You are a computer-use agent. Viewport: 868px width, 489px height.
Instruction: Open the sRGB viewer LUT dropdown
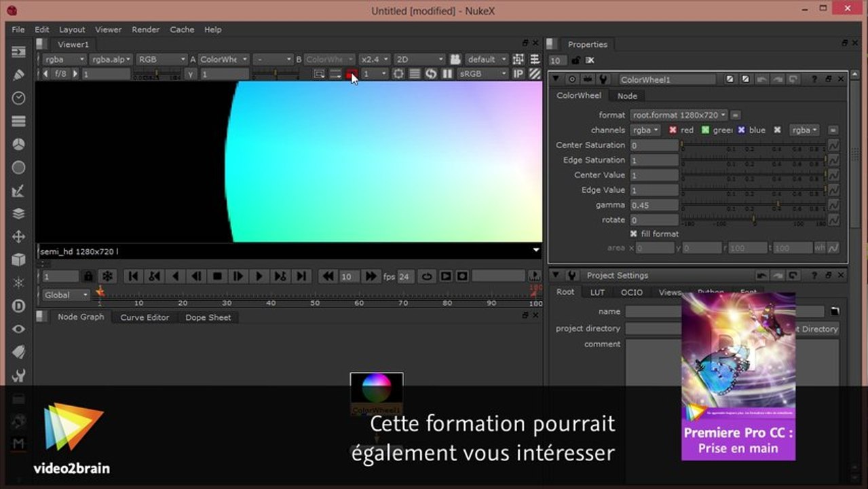pos(483,74)
